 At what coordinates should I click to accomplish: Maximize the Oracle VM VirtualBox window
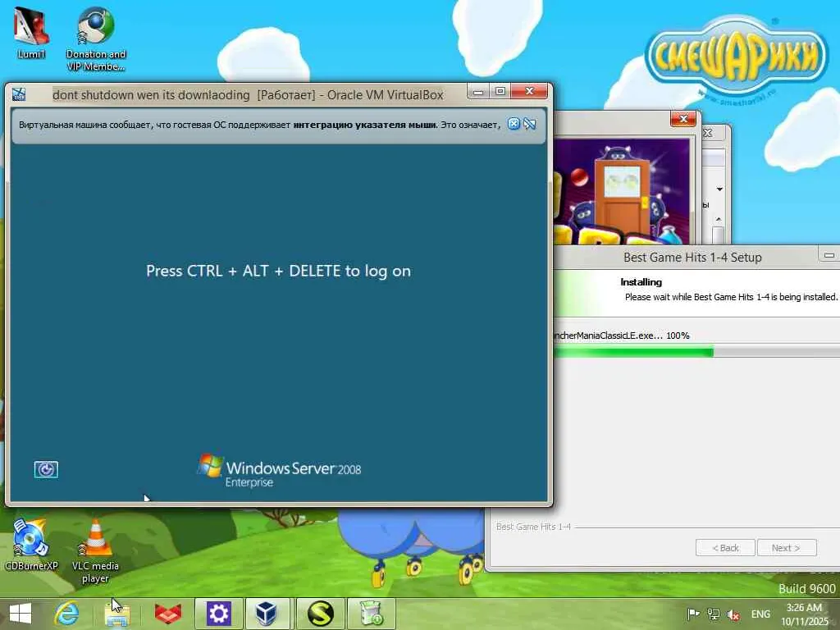[500, 92]
